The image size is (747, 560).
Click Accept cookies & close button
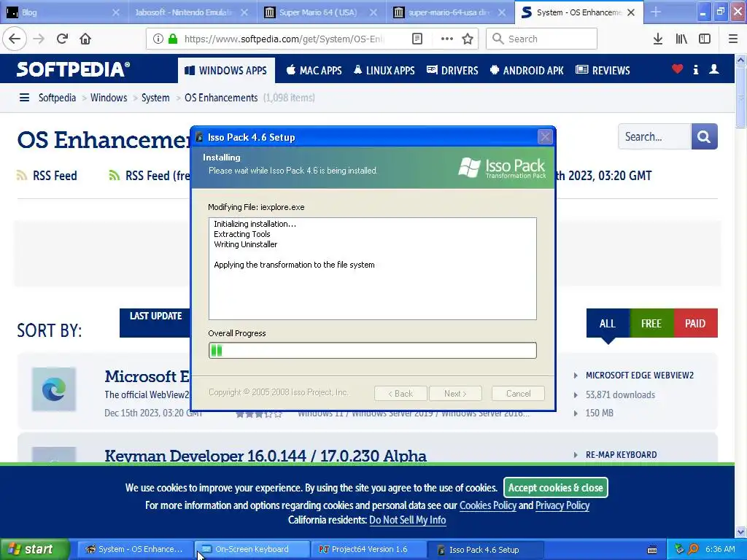(x=555, y=488)
